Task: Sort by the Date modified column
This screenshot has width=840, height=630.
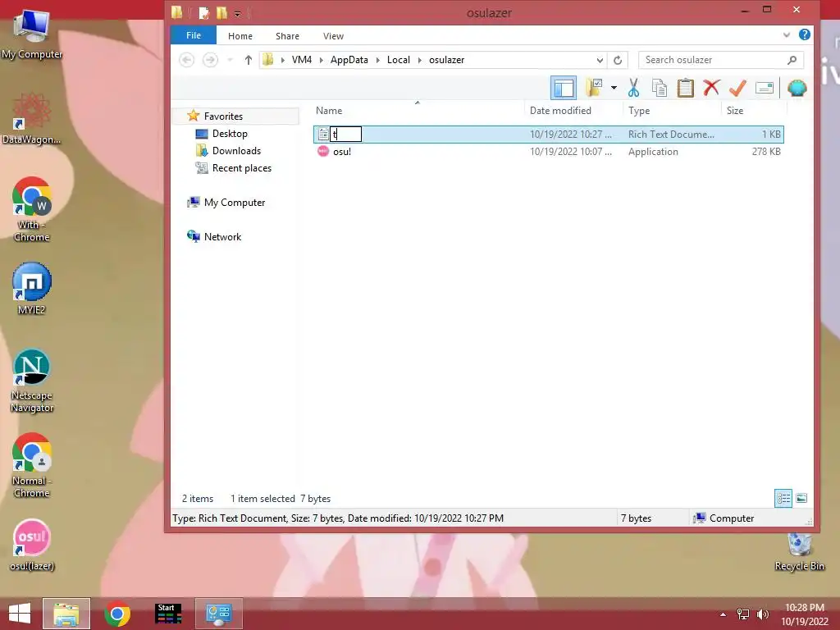Action: [573, 111]
